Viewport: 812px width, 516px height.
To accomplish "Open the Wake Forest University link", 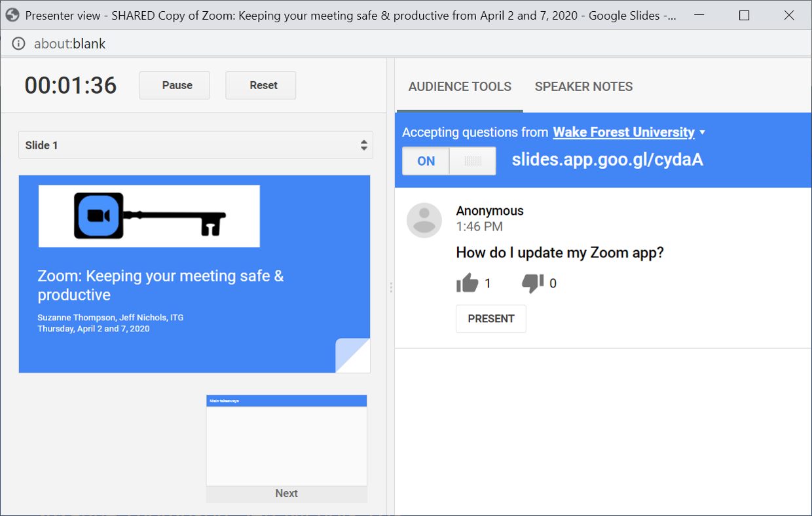I will (x=623, y=132).
